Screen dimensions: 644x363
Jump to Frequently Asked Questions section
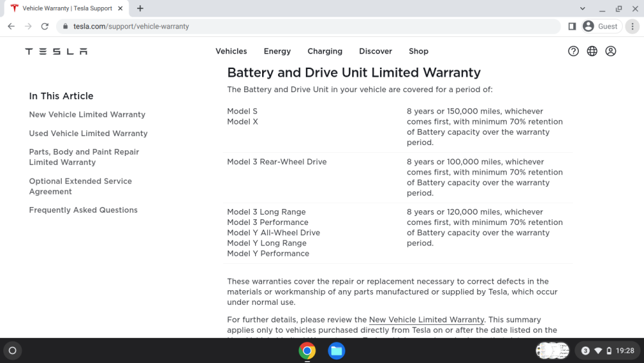tap(83, 210)
